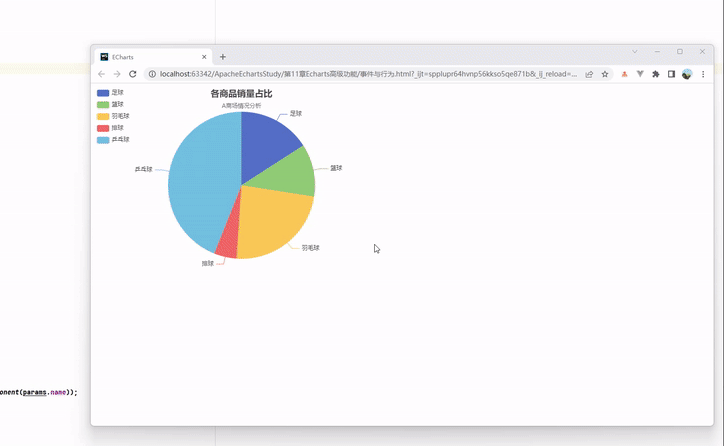The image size is (724, 446).
Task: Click the share page icon in address bar
Action: 589,74
